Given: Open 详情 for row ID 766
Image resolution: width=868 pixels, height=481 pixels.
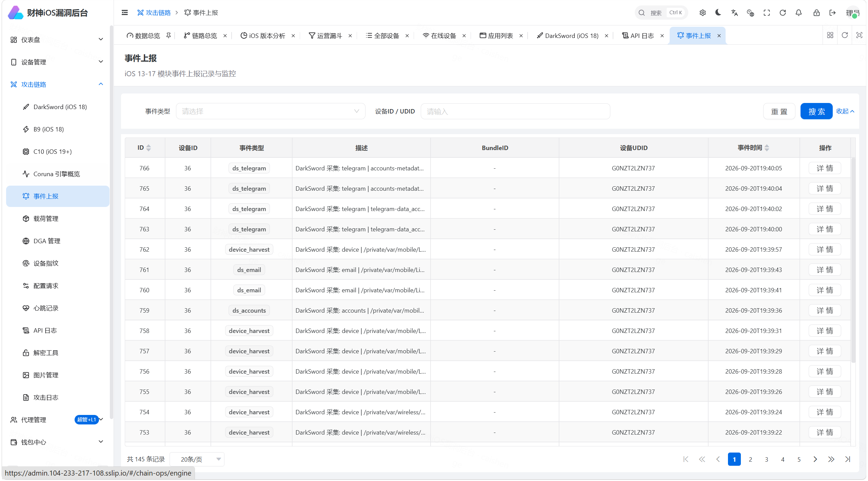Looking at the screenshot, I should pos(825,168).
